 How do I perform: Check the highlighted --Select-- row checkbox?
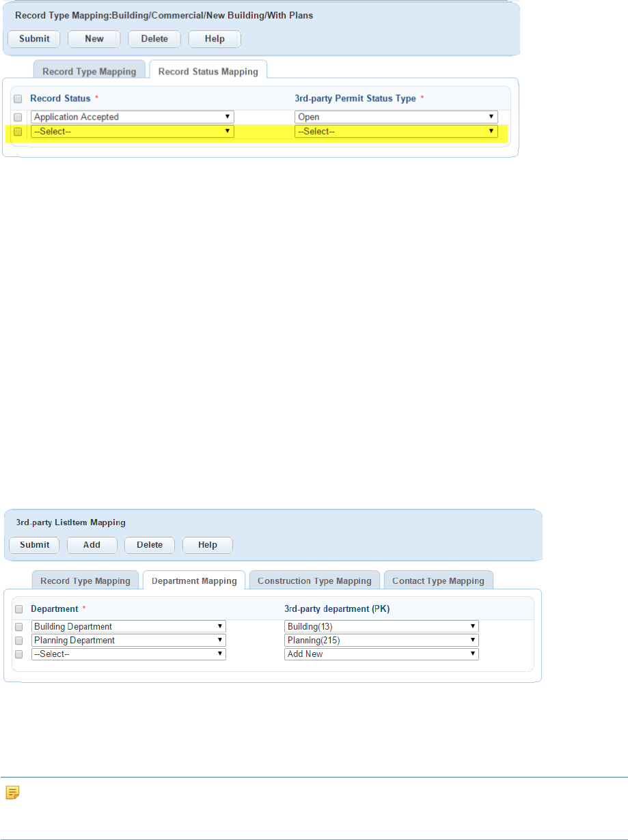(18, 132)
